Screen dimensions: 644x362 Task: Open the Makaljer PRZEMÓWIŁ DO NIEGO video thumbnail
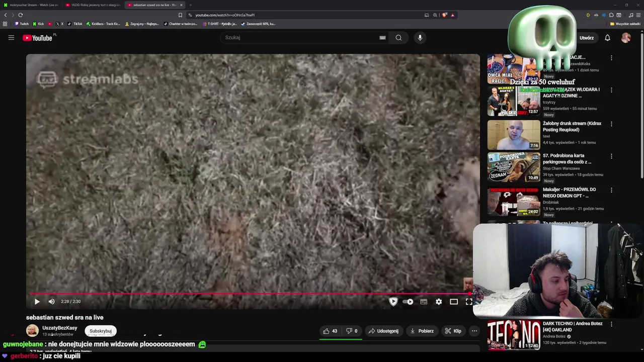coord(513,201)
